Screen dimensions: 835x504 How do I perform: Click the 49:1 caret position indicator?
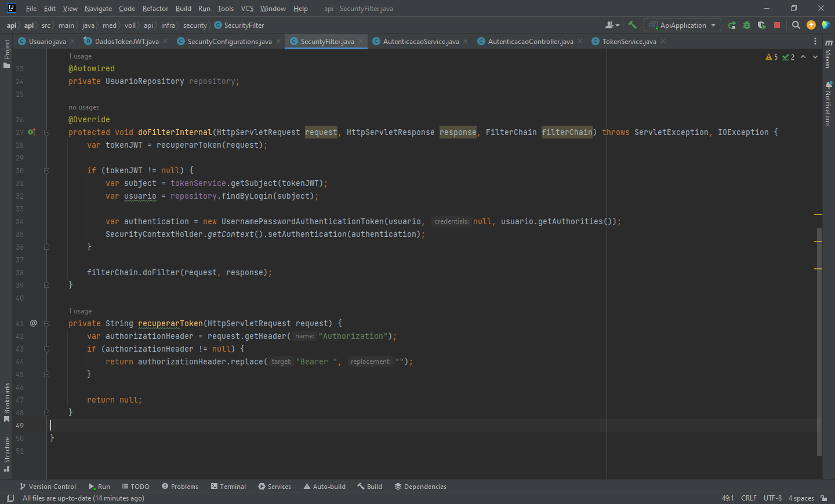pyautogui.click(x=728, y=498)
